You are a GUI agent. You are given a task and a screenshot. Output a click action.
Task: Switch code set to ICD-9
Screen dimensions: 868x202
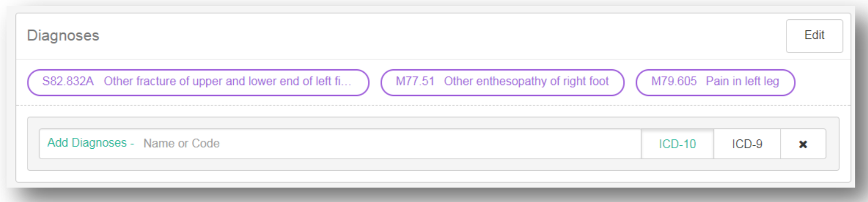(x=747, y=144)
